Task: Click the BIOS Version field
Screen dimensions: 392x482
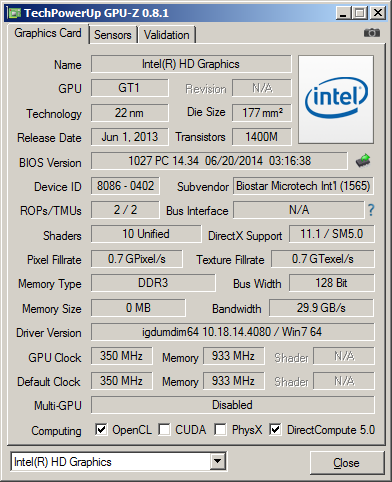Action: 219,161
